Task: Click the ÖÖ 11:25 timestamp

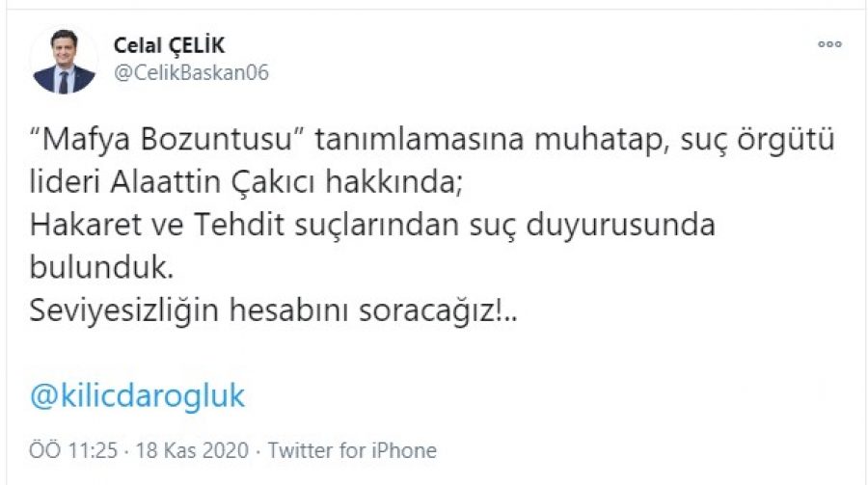Action: coord(68,450)
